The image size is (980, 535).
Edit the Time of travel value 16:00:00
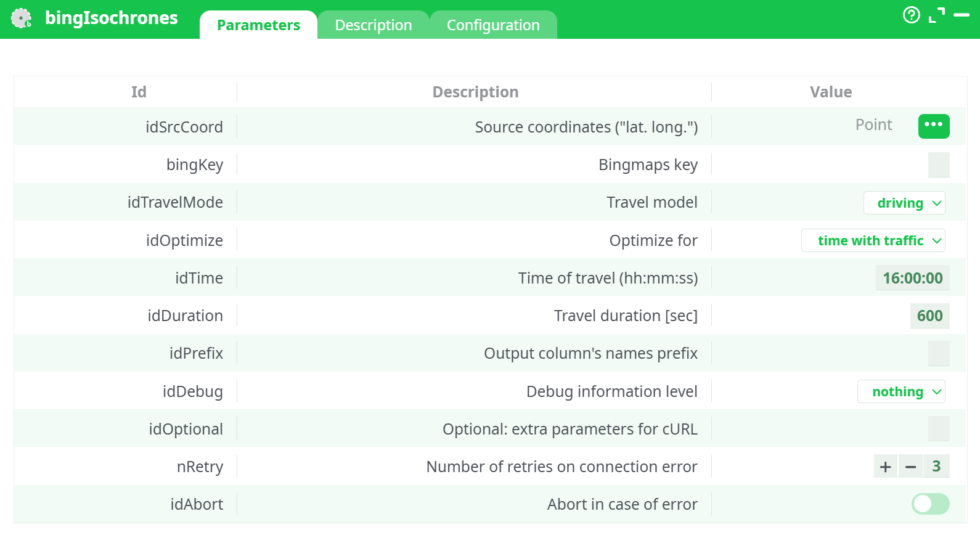(912, 278)
